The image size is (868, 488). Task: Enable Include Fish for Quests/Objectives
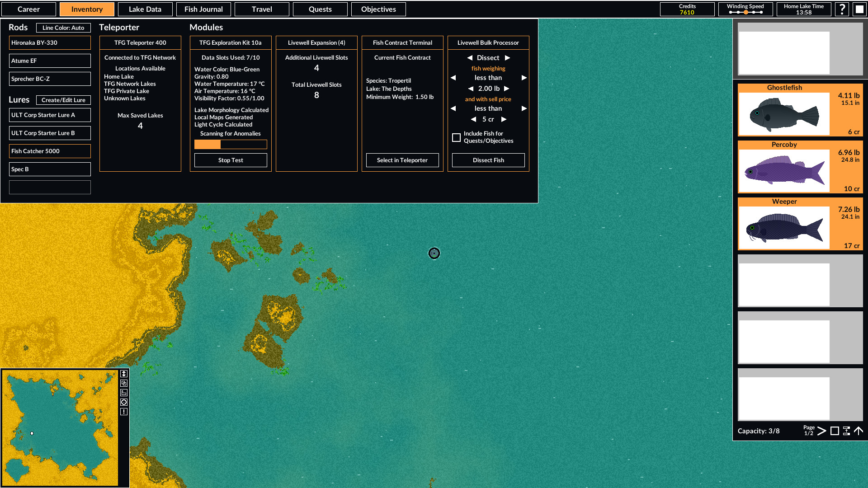tap(457, 137)
